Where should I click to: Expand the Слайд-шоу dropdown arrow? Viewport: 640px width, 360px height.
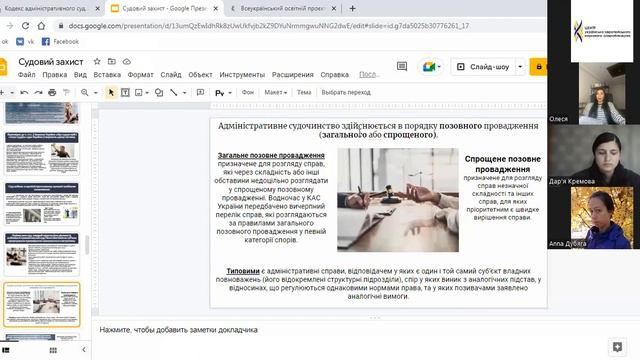pyautogui.click(x=520, y=67)
